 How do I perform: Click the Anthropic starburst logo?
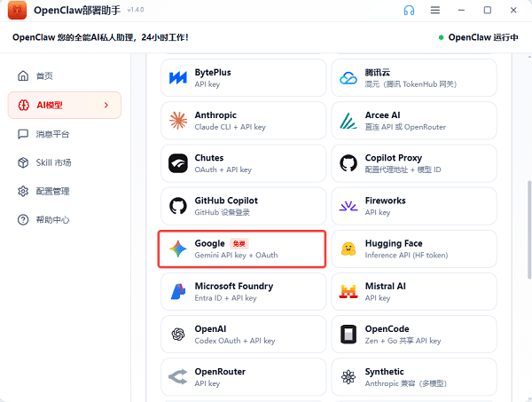(x=178, y=121)
